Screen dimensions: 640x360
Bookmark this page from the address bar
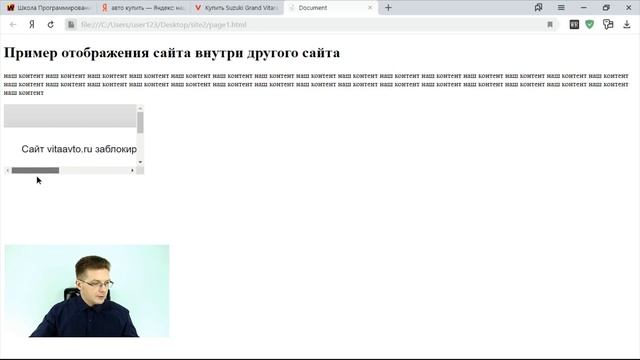tap(550, 24)
